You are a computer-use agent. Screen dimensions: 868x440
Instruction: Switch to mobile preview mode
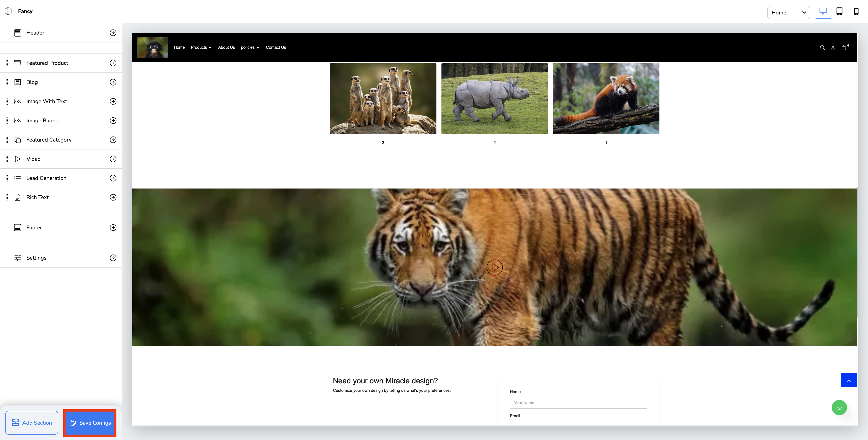856,12
